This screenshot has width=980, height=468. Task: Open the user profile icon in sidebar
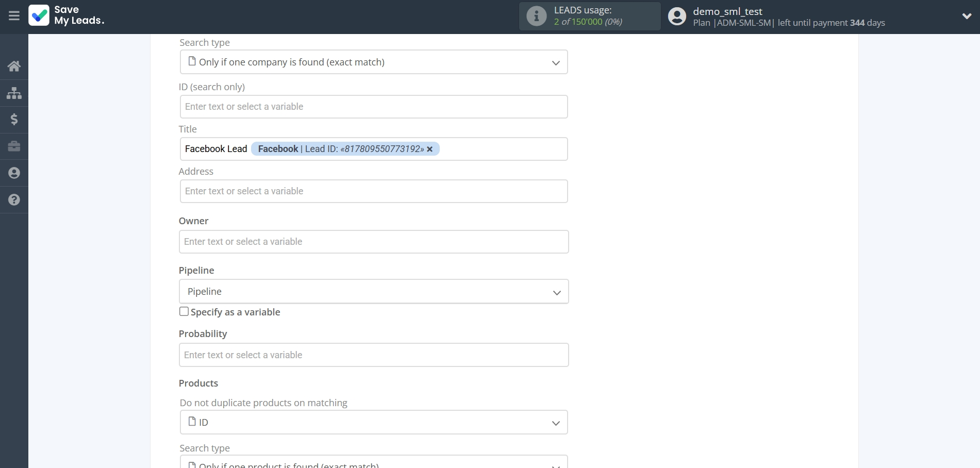point(14,173)
